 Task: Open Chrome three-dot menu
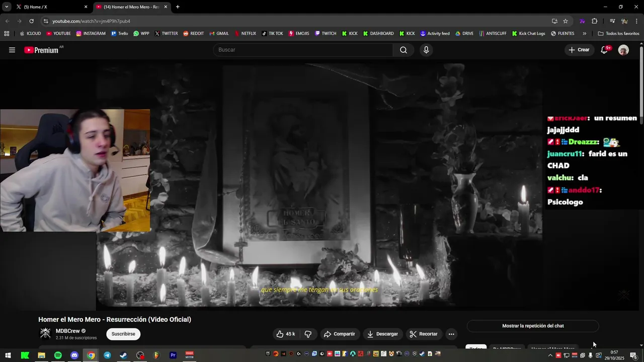point(637,21)
